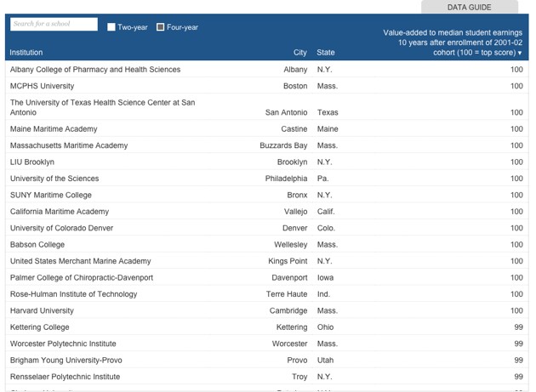This screenshot has height=392, width=536.
Task: Click the Search for a school field
Action: point(54,24)
